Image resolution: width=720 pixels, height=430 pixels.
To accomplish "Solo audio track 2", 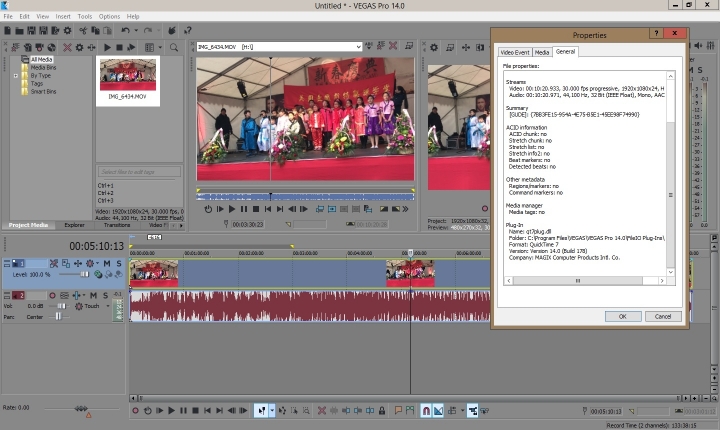I will pyautogui.click(x=105, y=295).
